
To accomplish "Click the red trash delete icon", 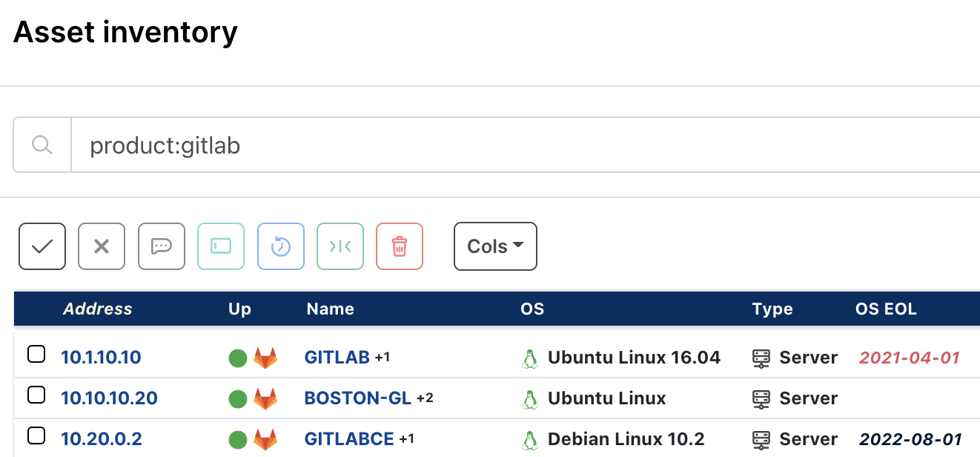I will tap(399, 246).
